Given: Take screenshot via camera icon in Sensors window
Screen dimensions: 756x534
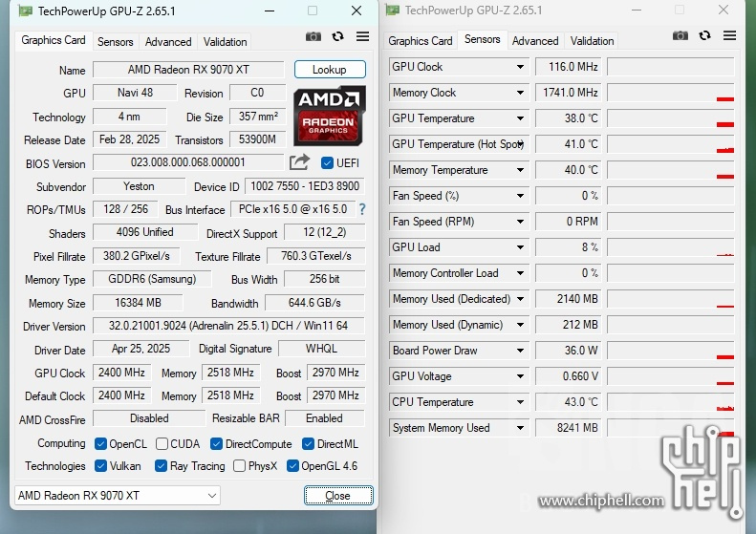Looking at the screenshot, I should pyautogui.click(x=680, y=35).
